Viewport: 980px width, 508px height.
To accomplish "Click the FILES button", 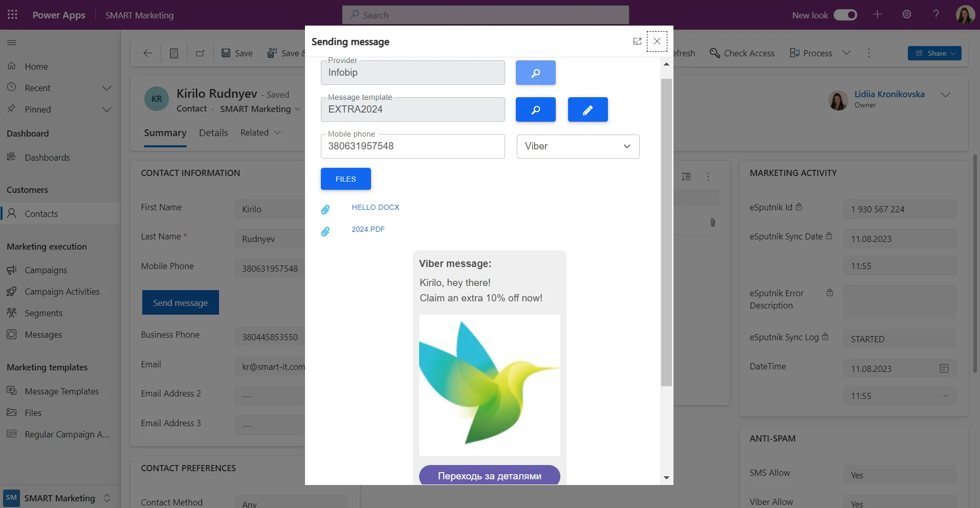I will (345, 179).
